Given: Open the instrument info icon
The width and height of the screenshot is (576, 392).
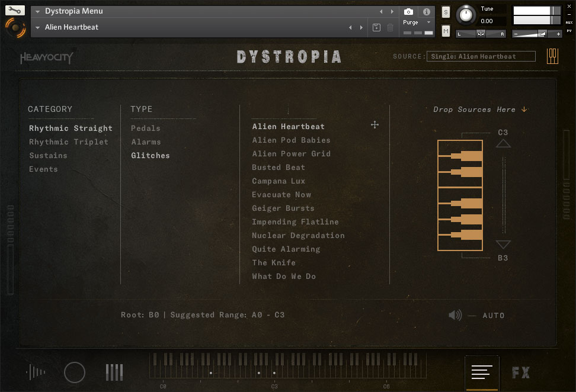Looking at the screenshot, I should coord(426,11).
